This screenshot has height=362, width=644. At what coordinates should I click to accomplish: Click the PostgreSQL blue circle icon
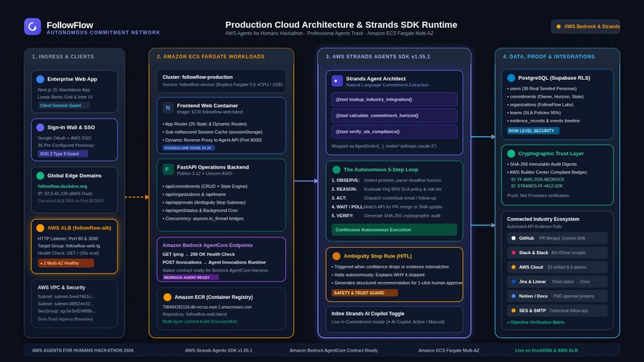coord(511,78)
